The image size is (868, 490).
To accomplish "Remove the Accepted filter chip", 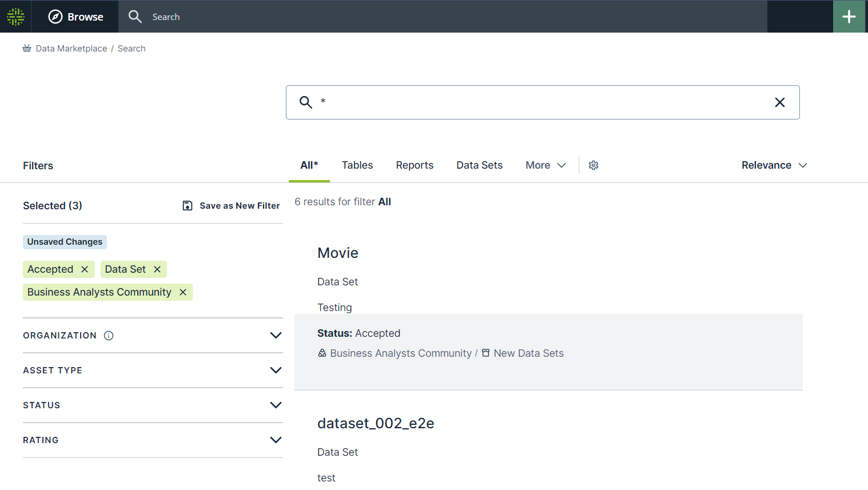I will click(85, 269).
